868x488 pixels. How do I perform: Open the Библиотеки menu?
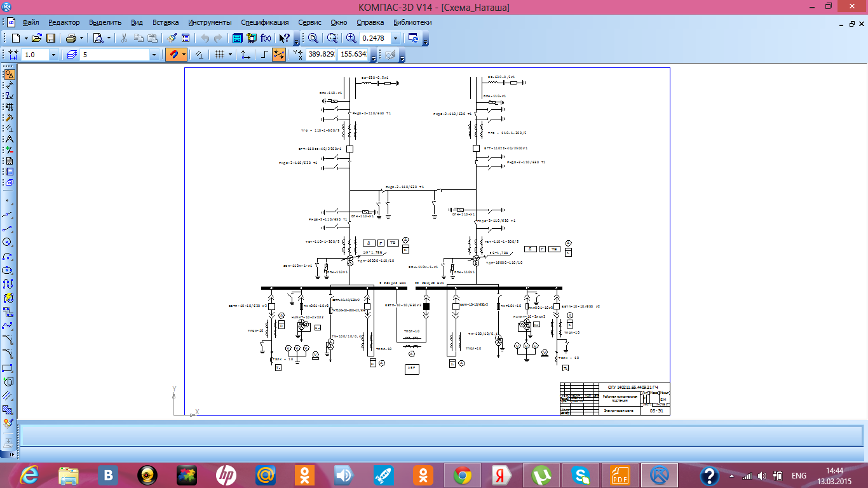pos(412,22)
